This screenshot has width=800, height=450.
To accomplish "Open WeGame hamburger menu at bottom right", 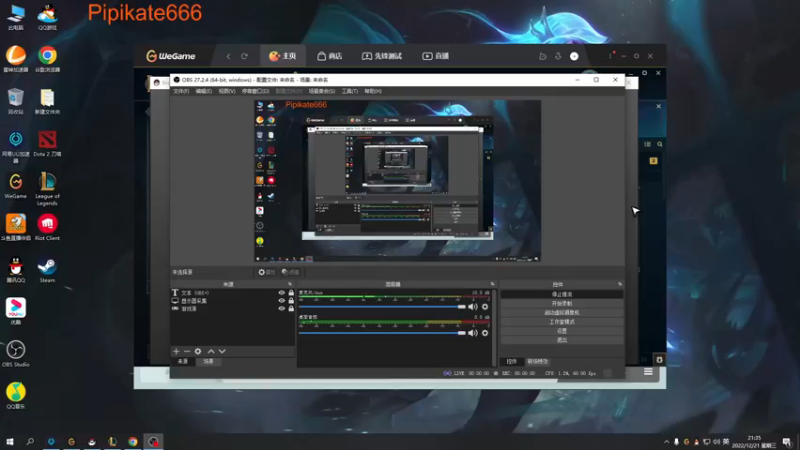I will (648, 372).
